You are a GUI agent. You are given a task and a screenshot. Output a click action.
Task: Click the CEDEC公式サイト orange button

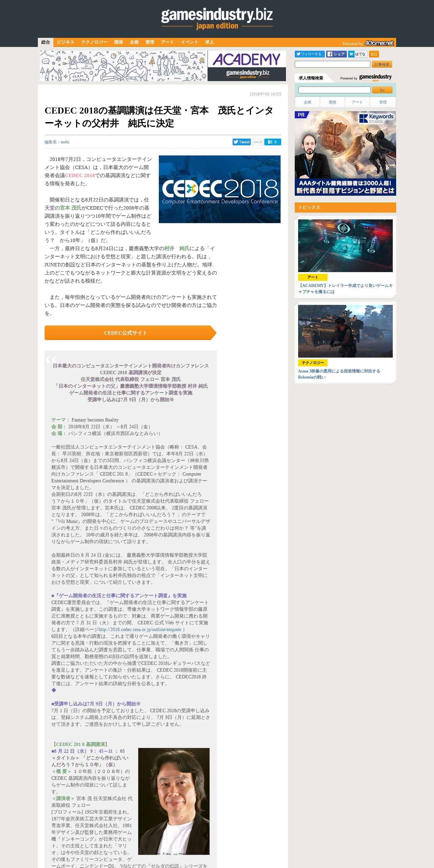[x=130, y=333]
